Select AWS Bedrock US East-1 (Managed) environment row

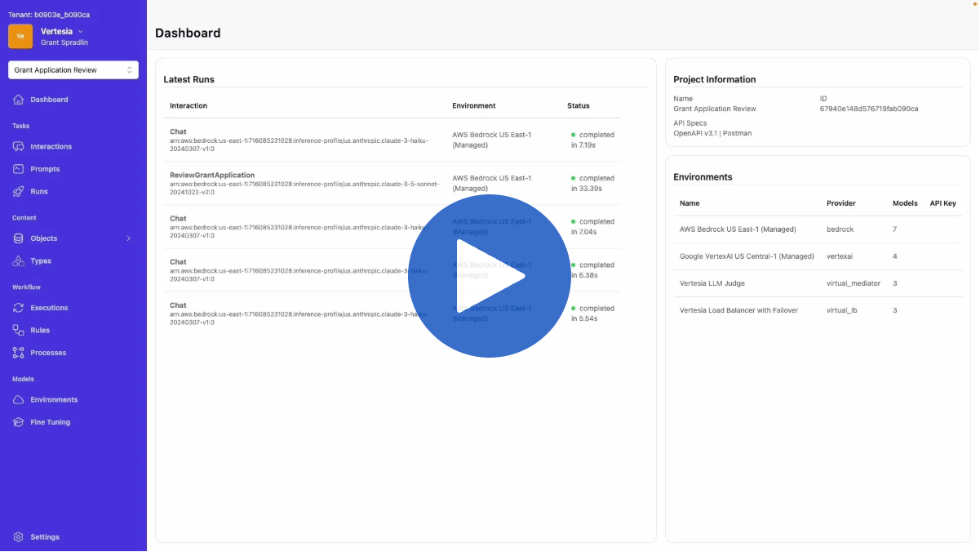click(818, 229)
